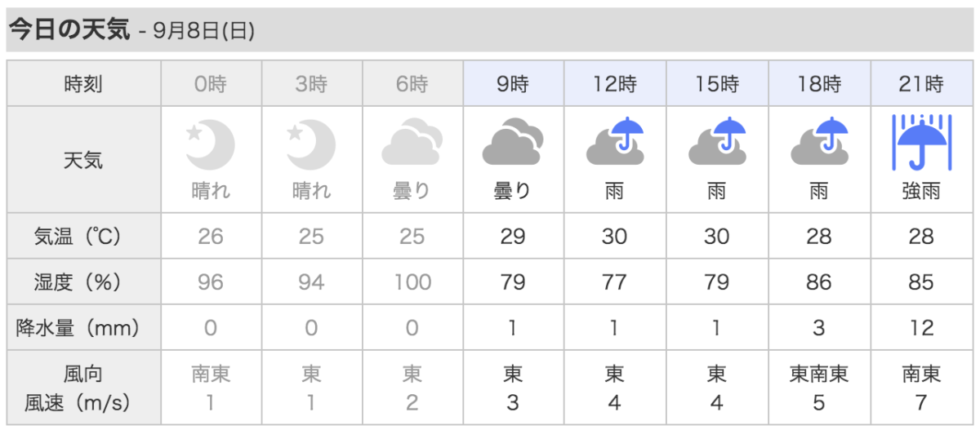Image resolution: width=980 pixels, height=430 pixels.
Task: Click the 100 humidity value at 6時
Action: click(412, 282)
